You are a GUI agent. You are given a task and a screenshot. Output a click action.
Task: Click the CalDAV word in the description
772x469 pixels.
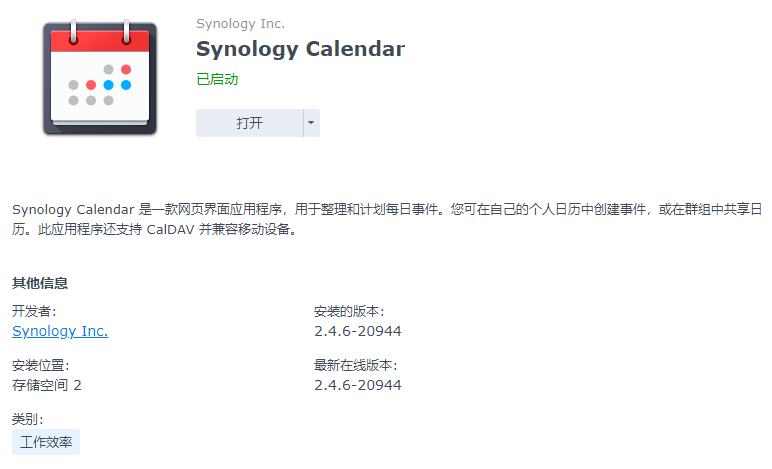pos(170,230)
